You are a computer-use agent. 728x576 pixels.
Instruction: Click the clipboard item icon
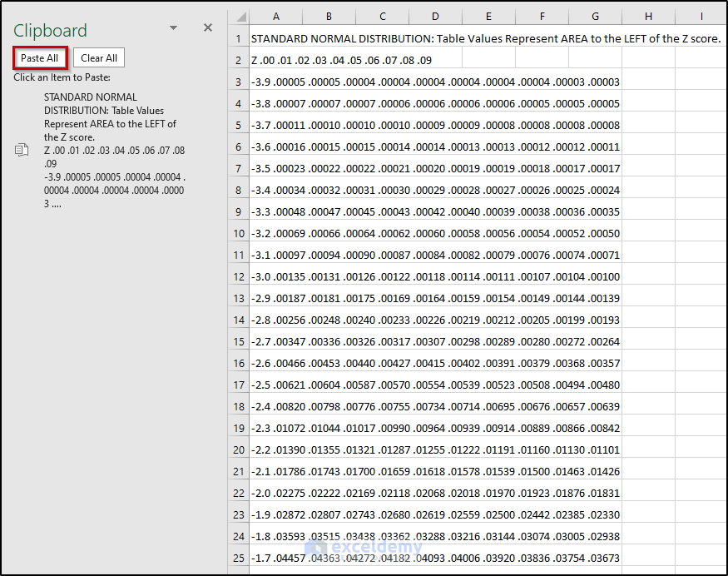22,150
